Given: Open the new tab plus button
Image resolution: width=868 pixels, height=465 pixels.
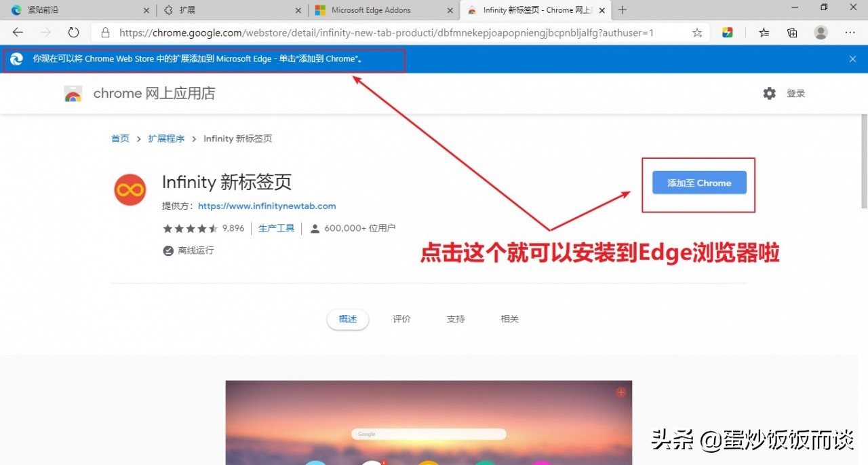Looking at the screenshot, I should click(x=622, y=10).
